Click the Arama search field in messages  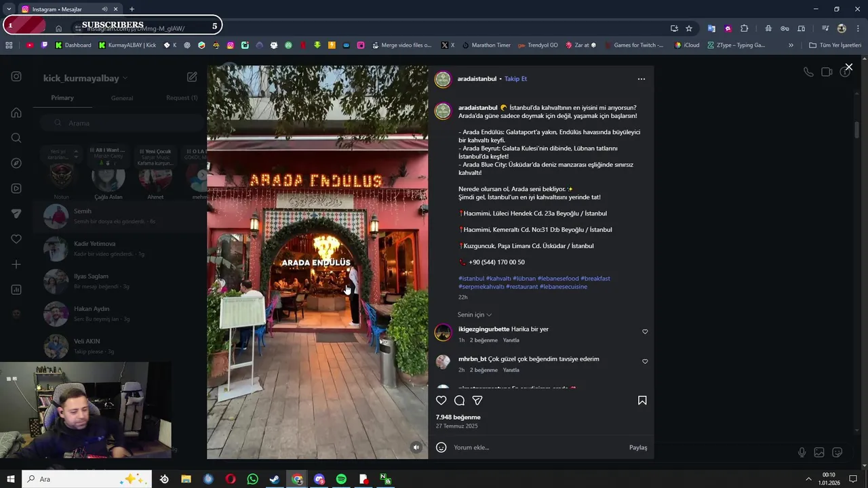pos(121,123)
